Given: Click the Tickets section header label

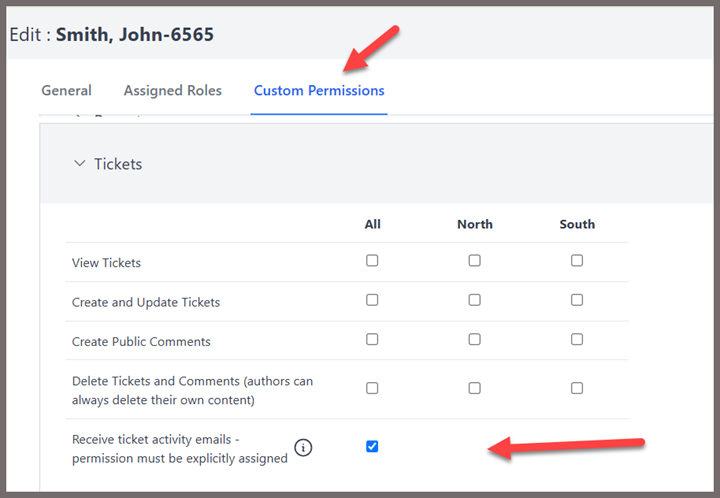Looking at the screenshot, I should pos(118,164).
